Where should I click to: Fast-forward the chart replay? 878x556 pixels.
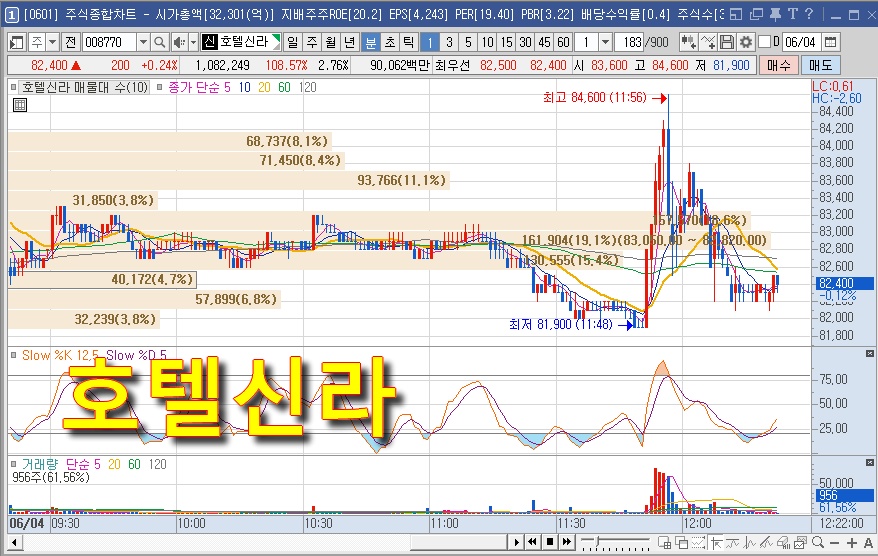point(567,542)
